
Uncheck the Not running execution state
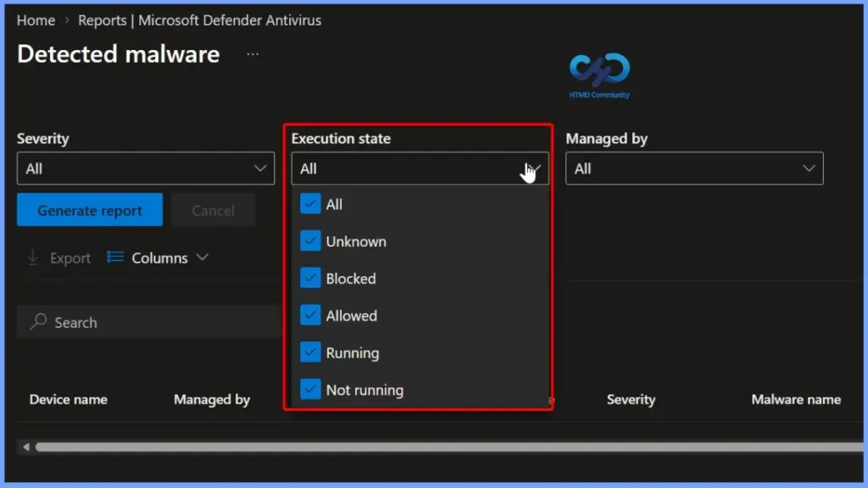[310, 389]
